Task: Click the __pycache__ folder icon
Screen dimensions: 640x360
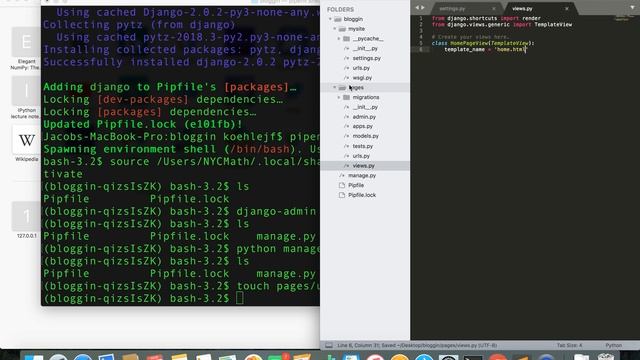Action: pos(347,39)
